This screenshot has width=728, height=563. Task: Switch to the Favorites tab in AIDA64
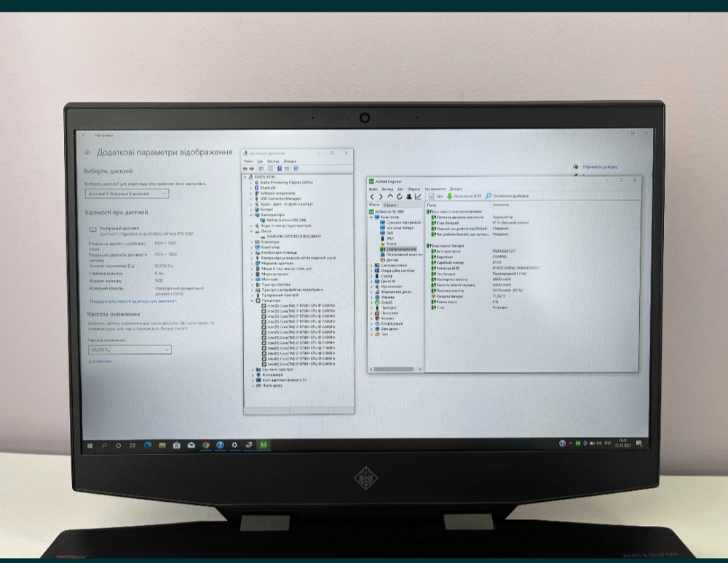(x=390, y=205)
